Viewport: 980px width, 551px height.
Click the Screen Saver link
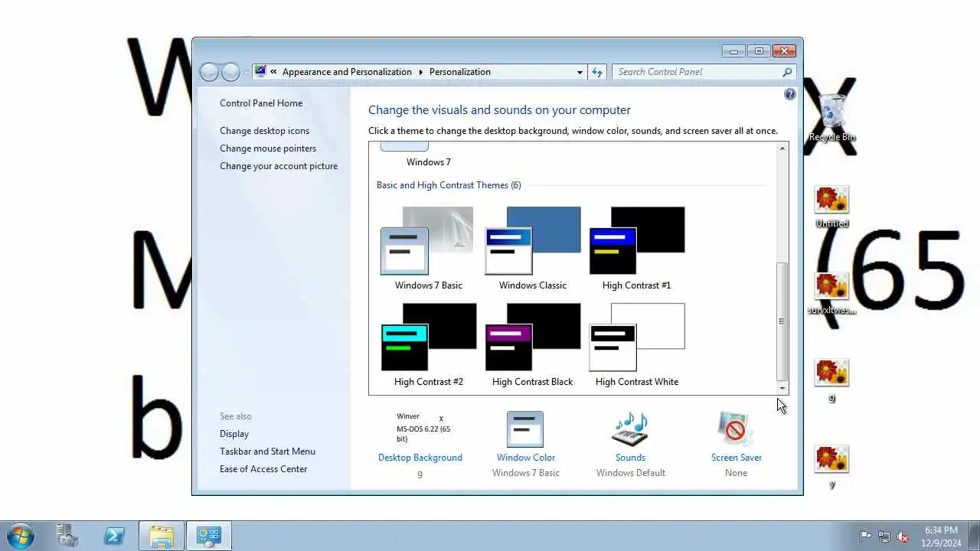(737, 458)
